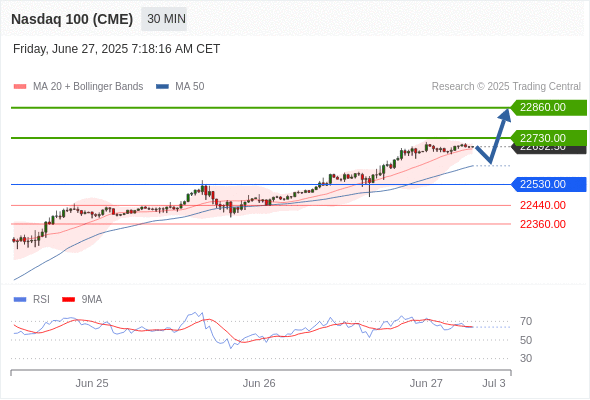590x400 pixels.
Task: Click the MA 20 + Bollinger Bands legend label
Action: (88, 87)
